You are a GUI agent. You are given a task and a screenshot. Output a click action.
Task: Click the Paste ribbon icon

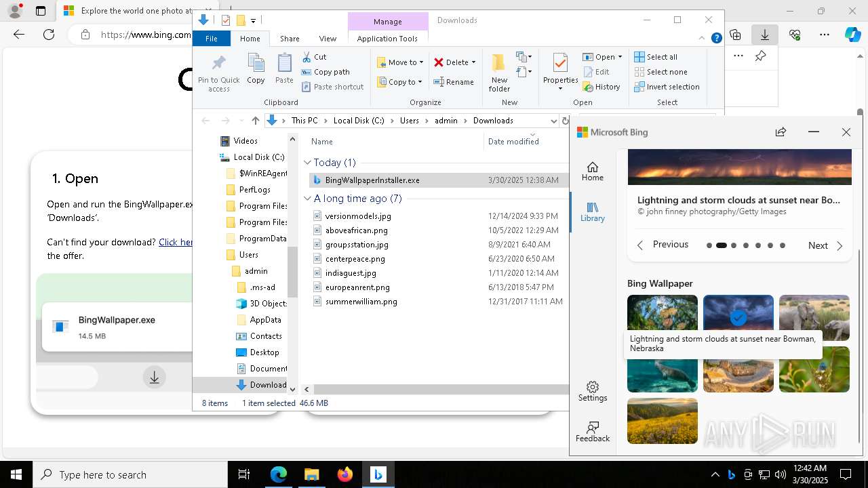[284, 69]
